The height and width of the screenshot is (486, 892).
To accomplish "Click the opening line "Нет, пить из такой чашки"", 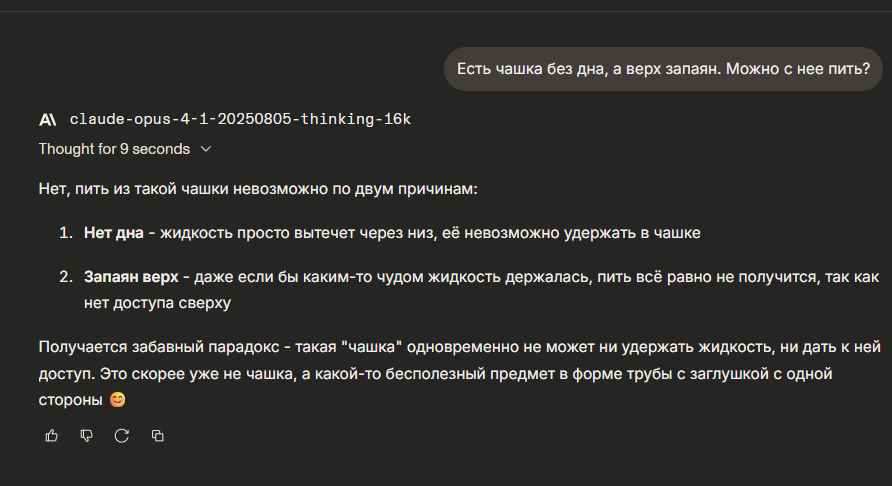I will (x=150, y=188).
